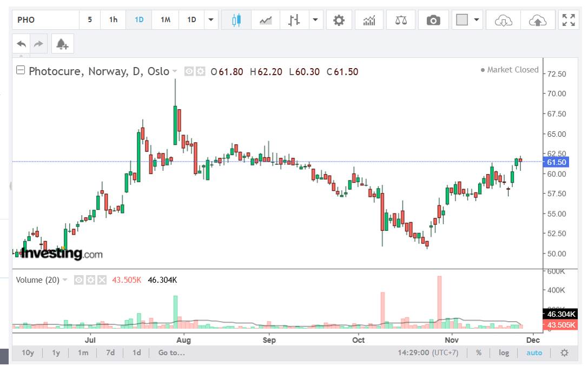The image size is (588, 366).
Task: Add an alert with the bell icon
Action: (x=62, y=44)
